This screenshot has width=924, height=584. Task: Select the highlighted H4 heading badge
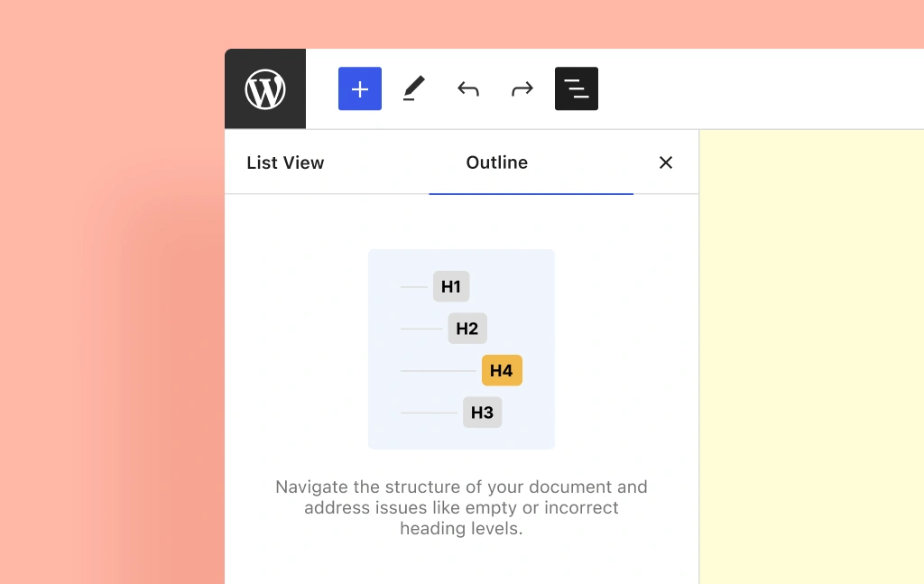pyautogui.click(x=502, y=370)
